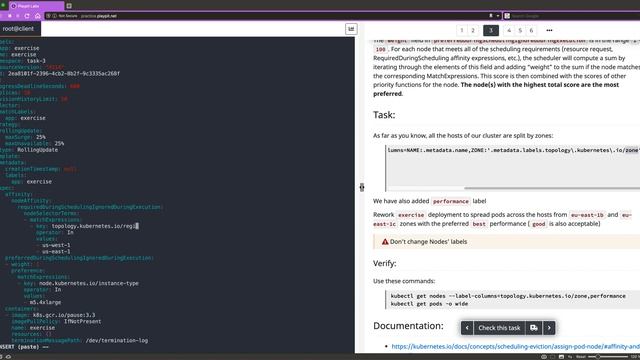Image resolution: width=640 pixels, height=360 pixels.
Task: Click the Not Secure site info icon
Action: tap(54, 16)
